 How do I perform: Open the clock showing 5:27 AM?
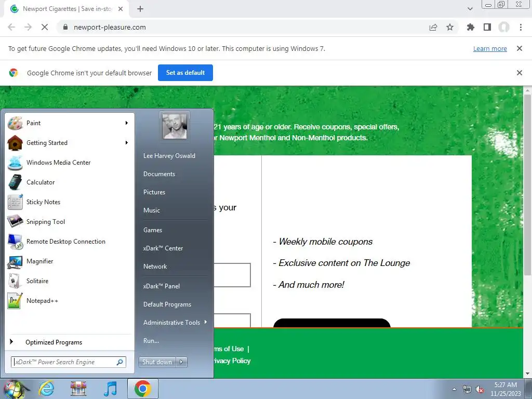[x=506, y=389]
